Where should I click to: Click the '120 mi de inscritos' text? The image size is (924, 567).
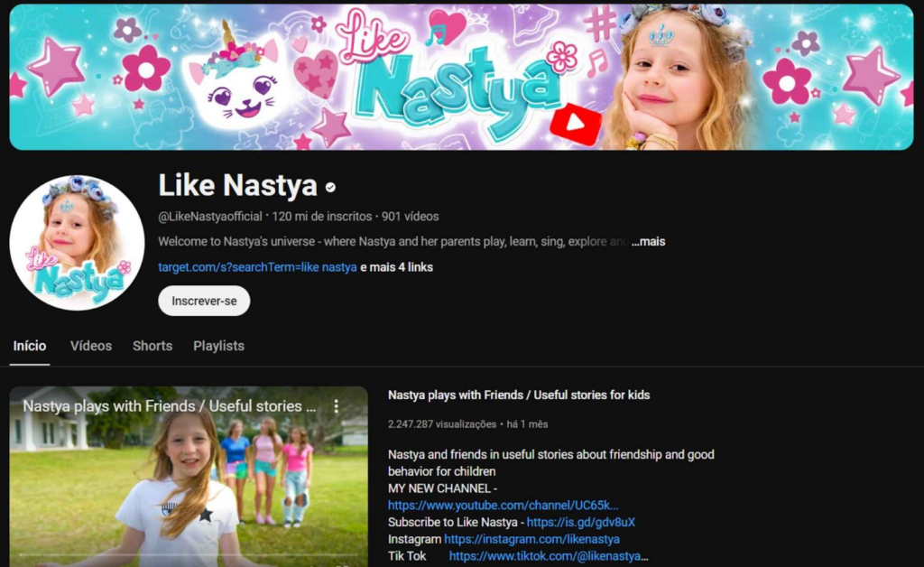click(322, 217)
